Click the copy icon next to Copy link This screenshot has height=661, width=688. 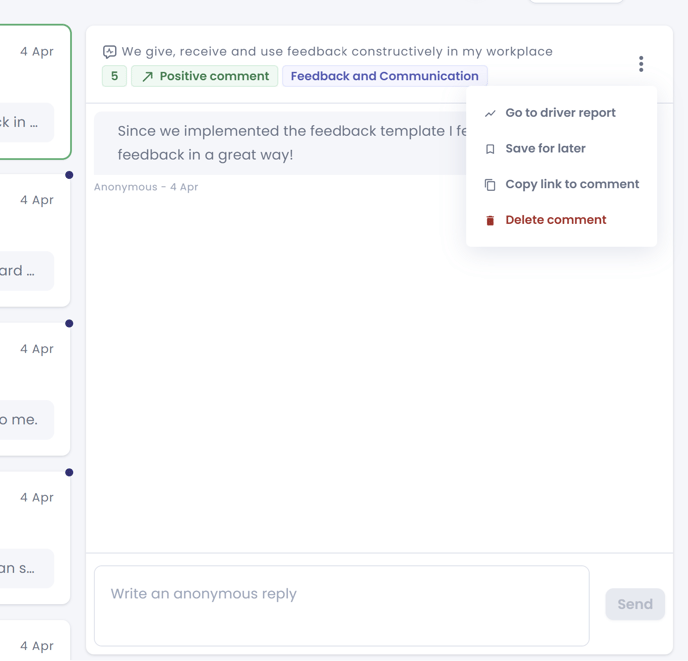490,185
